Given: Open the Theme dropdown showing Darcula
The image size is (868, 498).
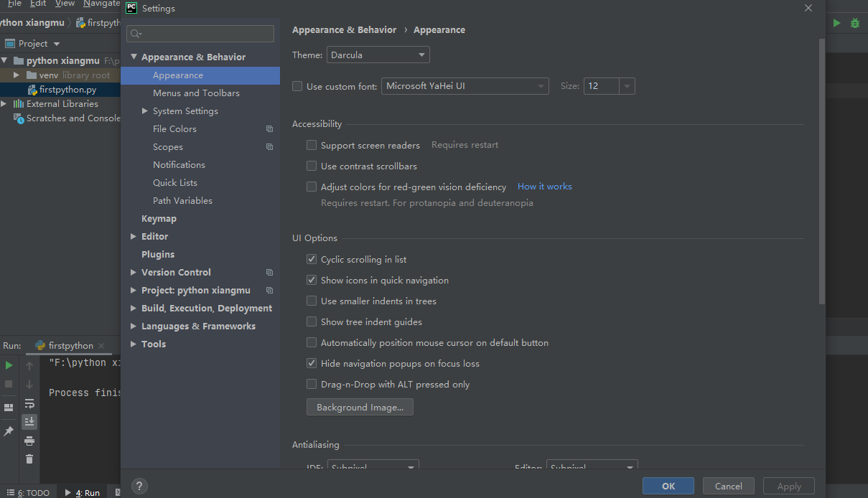Looking at the screenshot, I should [x=378, y=55].
